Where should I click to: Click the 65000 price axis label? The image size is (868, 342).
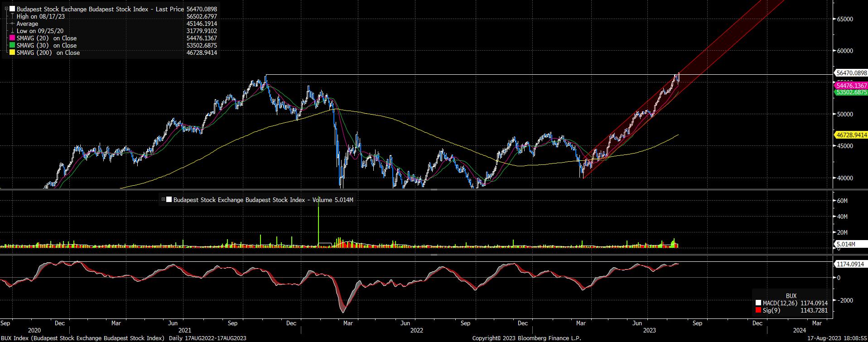(x=845, y=19)
